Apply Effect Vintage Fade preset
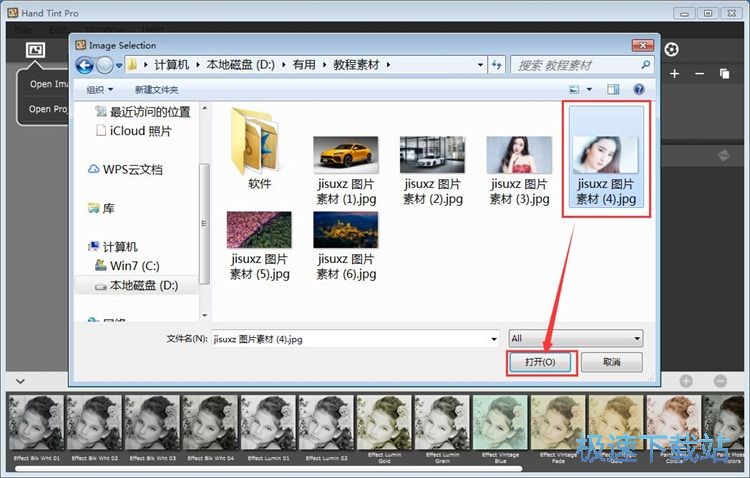This screenshot has width=750, height=478. (x=558, y=429)
